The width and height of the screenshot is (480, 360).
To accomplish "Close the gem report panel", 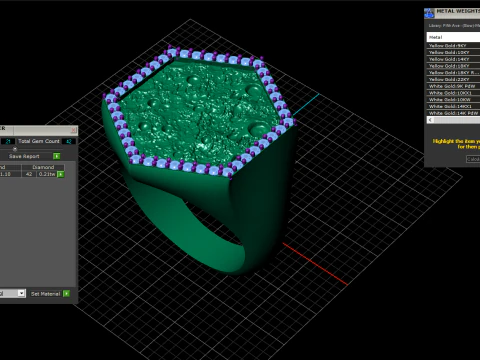I will [x=74, y=129].
